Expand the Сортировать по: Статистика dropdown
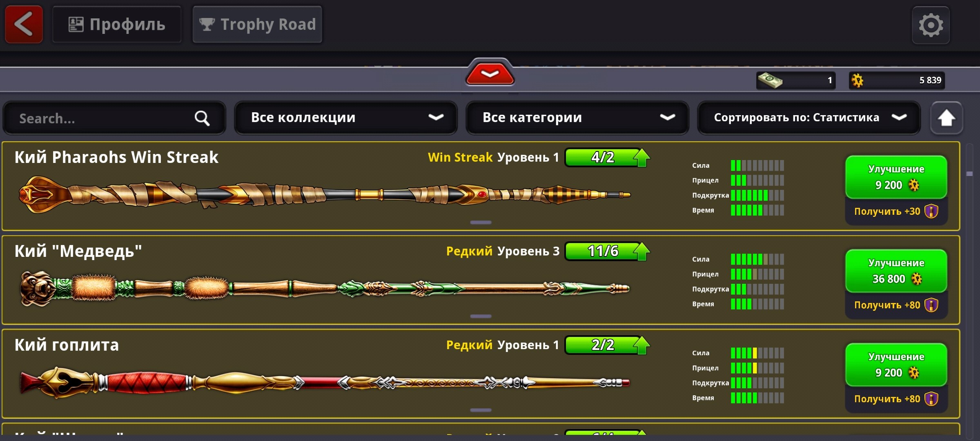 [809, 118]
